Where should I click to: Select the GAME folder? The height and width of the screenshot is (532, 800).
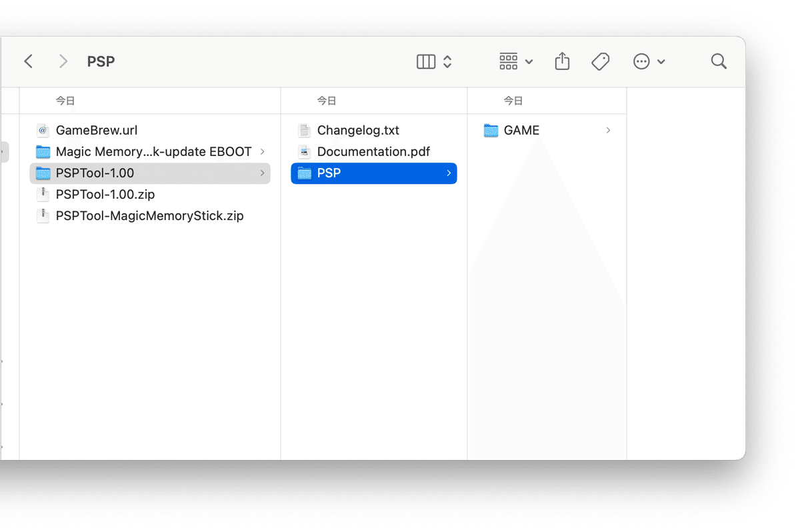(547, 131)
